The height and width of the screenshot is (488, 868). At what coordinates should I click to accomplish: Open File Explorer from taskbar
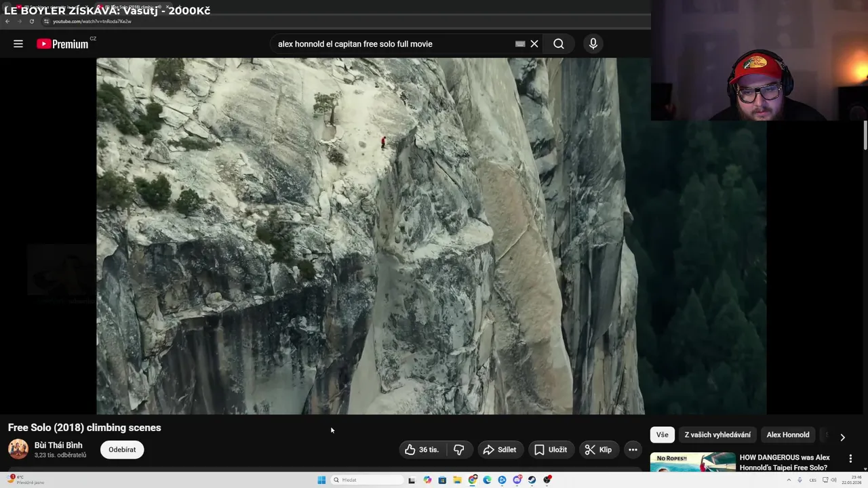[457, 480]
